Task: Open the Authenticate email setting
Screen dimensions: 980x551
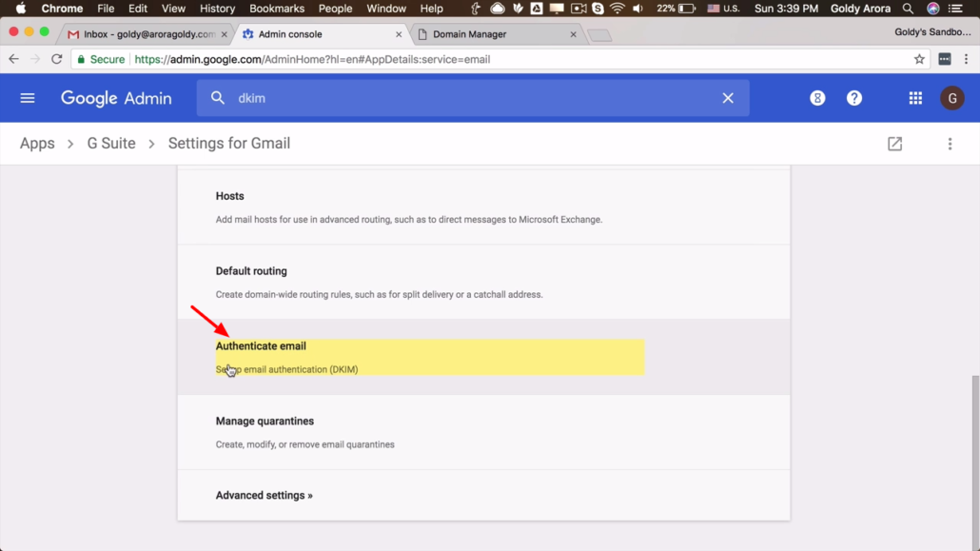Action: tap(483, 357)
